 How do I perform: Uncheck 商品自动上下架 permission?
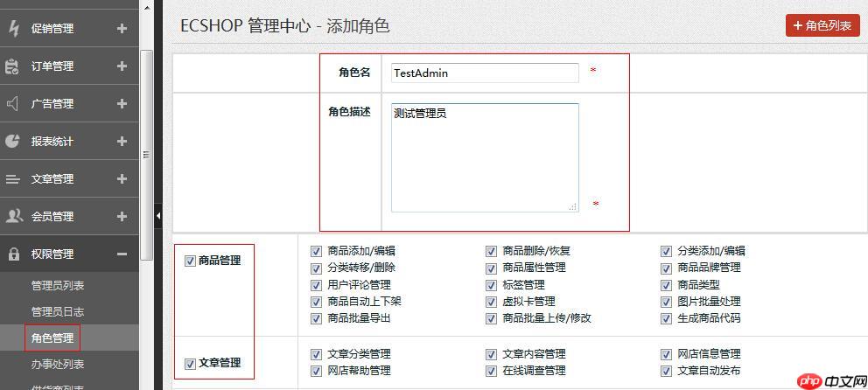(316, 302)
